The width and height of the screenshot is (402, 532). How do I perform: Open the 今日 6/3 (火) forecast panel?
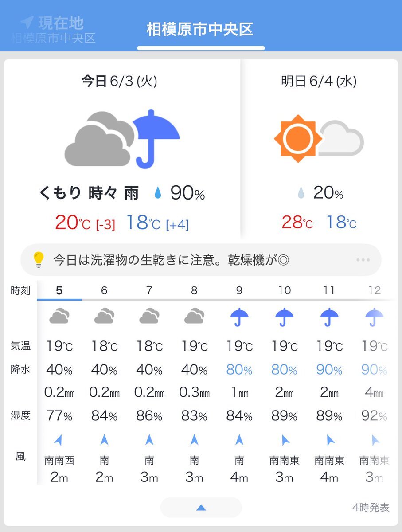click(x=122, y=150)
